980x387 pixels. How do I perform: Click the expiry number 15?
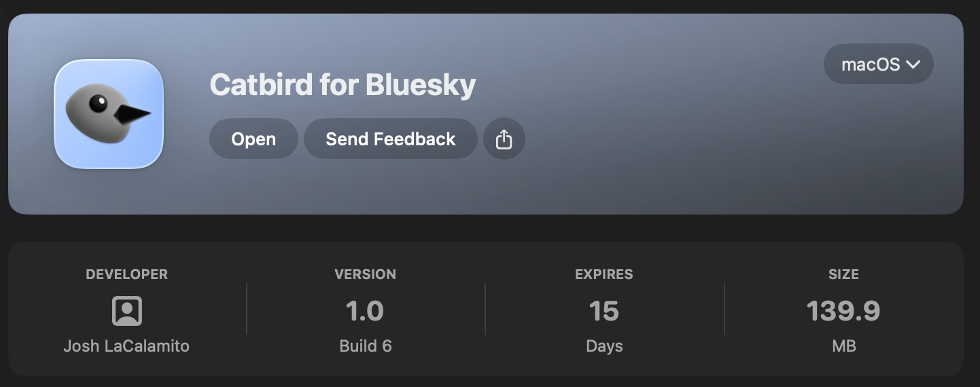[603, 311]
